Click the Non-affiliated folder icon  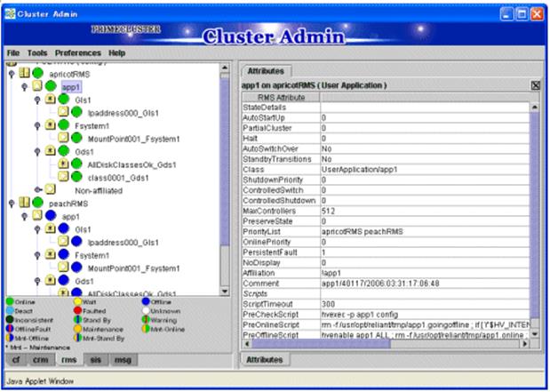[x=51, y=189]
